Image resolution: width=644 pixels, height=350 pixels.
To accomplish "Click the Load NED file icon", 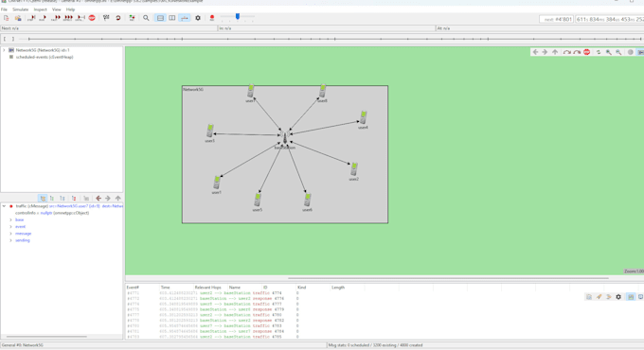I will pos(18,18).
